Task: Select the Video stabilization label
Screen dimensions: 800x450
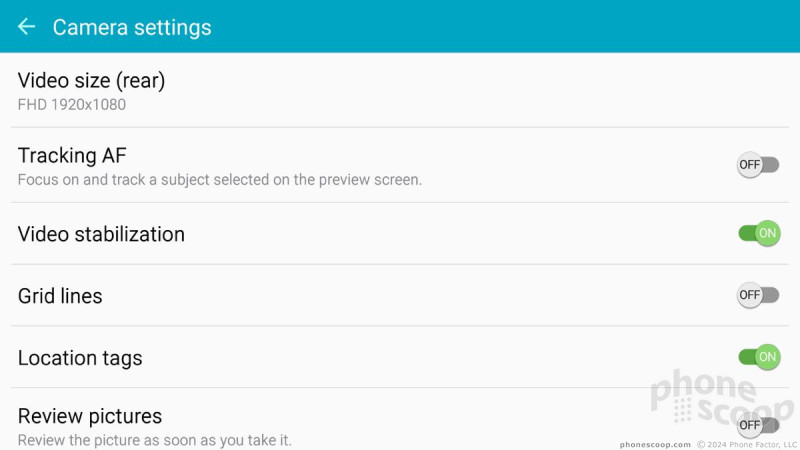Action: (x=101, y=235)
